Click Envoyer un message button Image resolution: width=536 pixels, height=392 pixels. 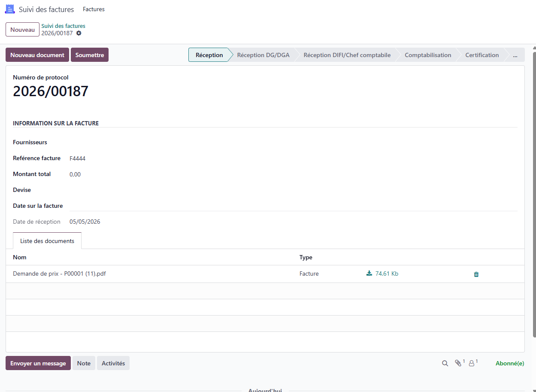pyautogui.click(x=38, y=363)
